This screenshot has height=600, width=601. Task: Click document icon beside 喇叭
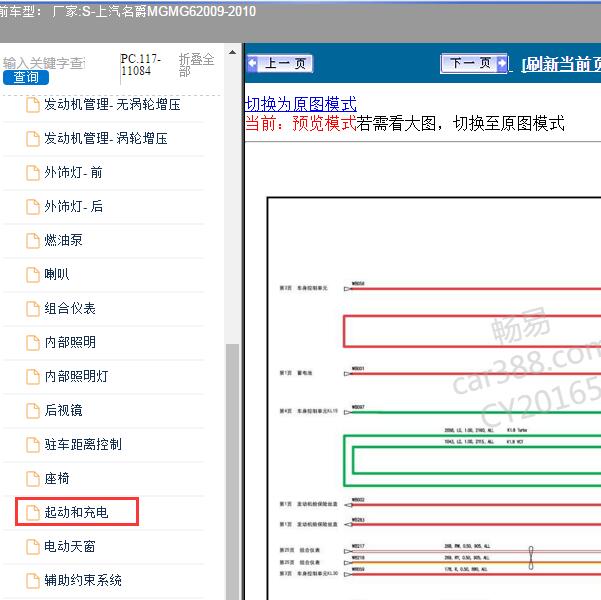tap(33, 275)
